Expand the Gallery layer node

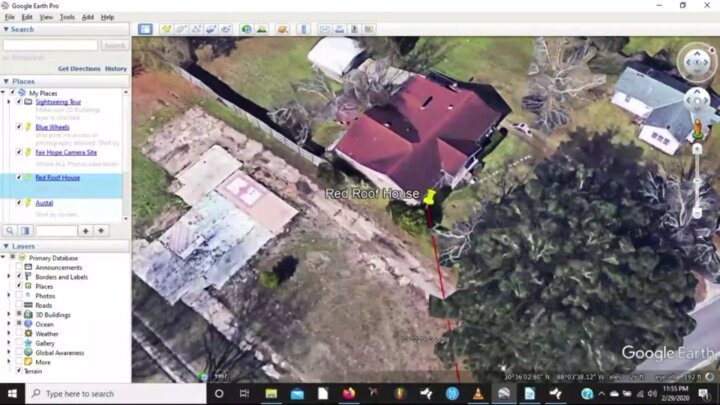pyautogui.click(x=9, y=343)
